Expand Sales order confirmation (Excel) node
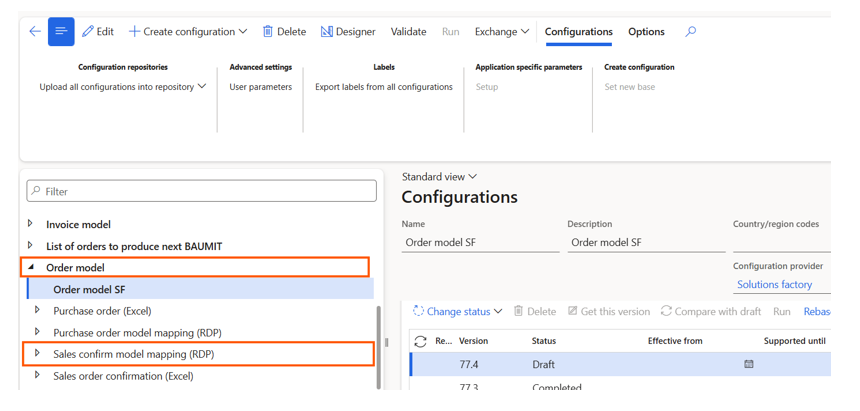This screenshot has width=860, height=411. [37, 375]
